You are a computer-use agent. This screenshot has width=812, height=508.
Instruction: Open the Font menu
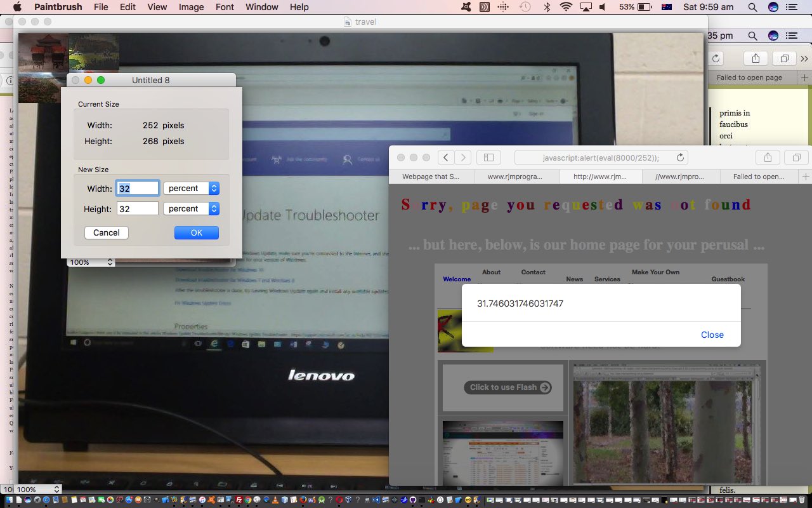(x=225, y=7)
